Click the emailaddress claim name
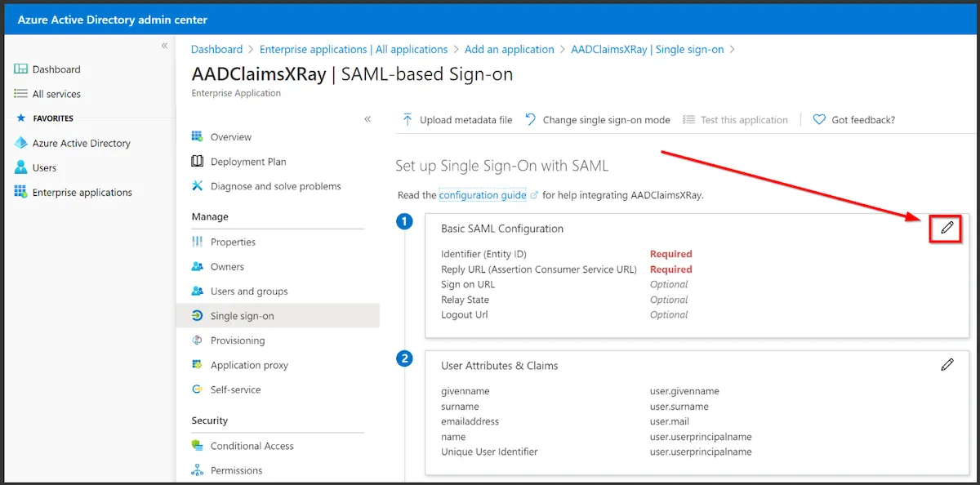 point(470,421)
